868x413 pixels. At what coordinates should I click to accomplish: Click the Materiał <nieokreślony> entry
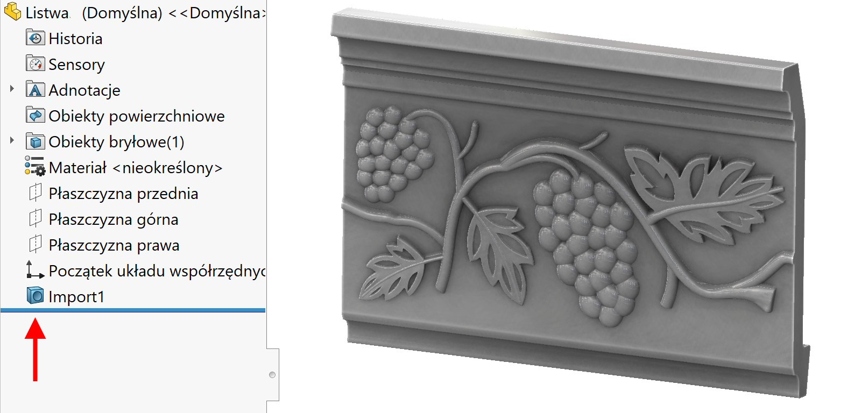click(x=136, y=168)
